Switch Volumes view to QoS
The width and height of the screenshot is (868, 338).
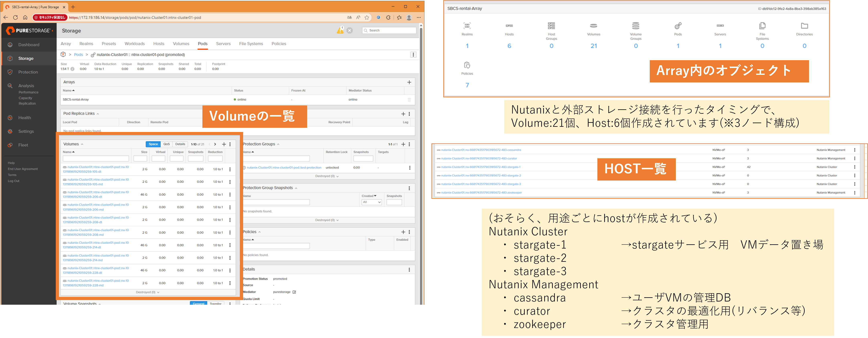coord(166,144)
